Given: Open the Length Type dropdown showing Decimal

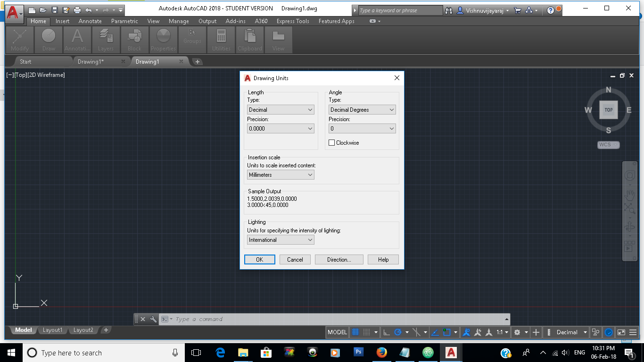Looking at the screenshot, I should [x=281, y=110].
